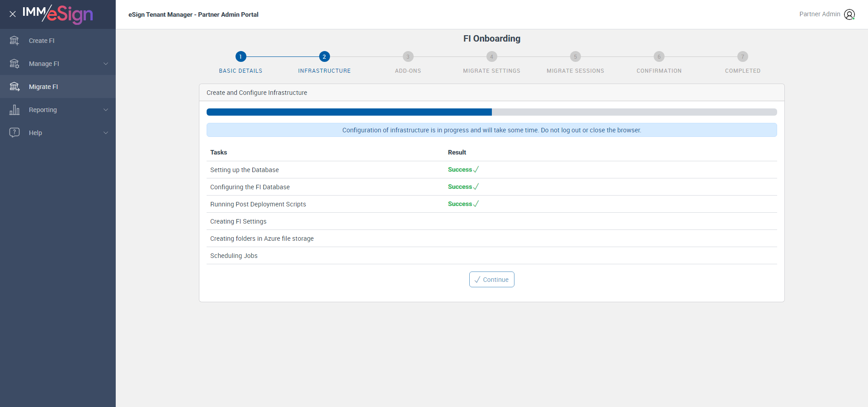Screen dimensions: 868x407
Task: Click step 1 circle for Basic Details
Action: click(x=241, y=56)
